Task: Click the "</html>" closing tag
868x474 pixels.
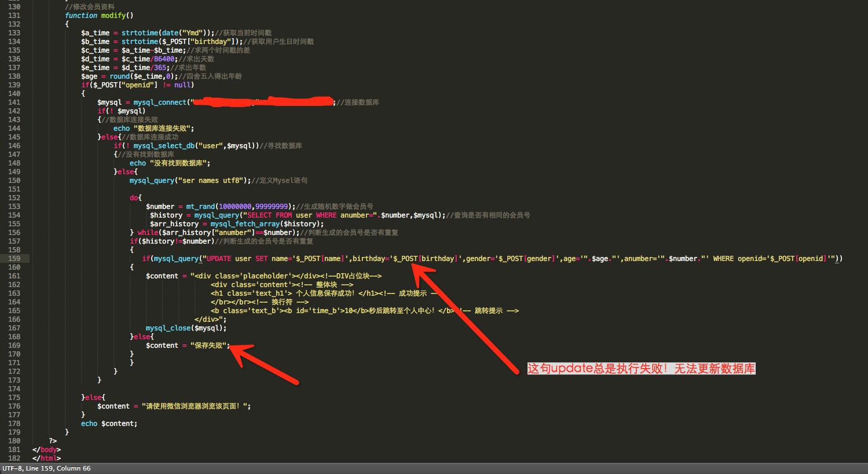Action: point(47,458)
